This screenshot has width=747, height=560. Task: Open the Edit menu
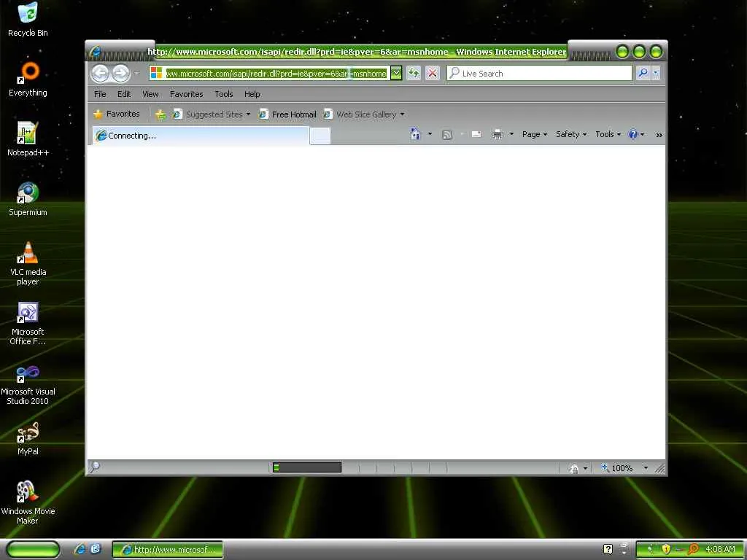(124, 94)
